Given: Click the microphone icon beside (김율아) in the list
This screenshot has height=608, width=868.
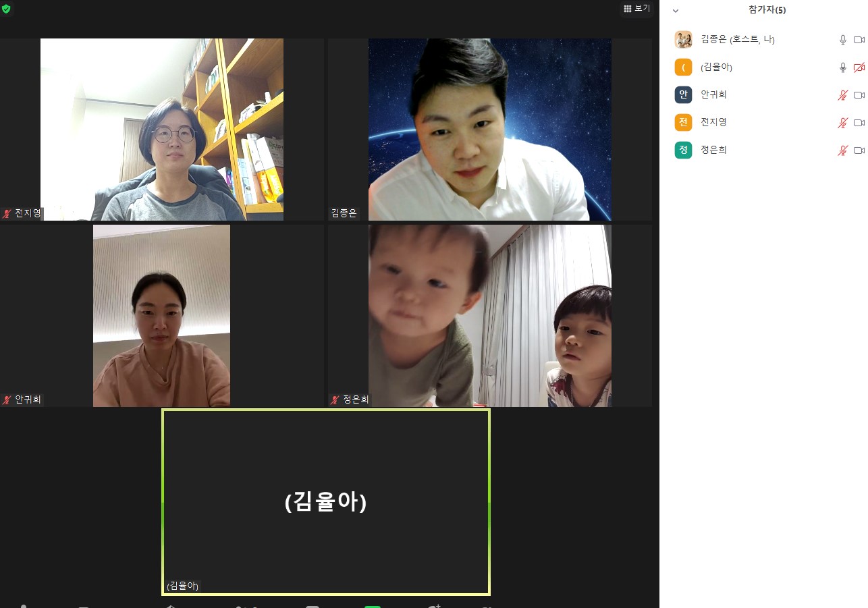Looking at the screenshot, I should pyautogui.click(x=842, y=67).
